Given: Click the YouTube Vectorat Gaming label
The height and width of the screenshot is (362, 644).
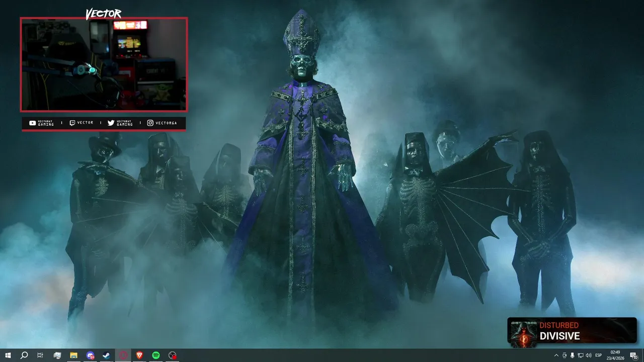Looking at the screenshot, I should click(42, 123).
